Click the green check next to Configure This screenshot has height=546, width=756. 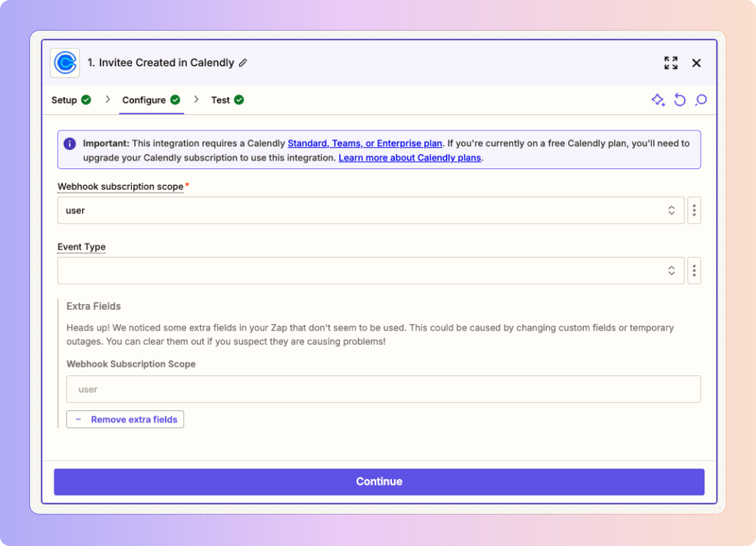point(176,100)
